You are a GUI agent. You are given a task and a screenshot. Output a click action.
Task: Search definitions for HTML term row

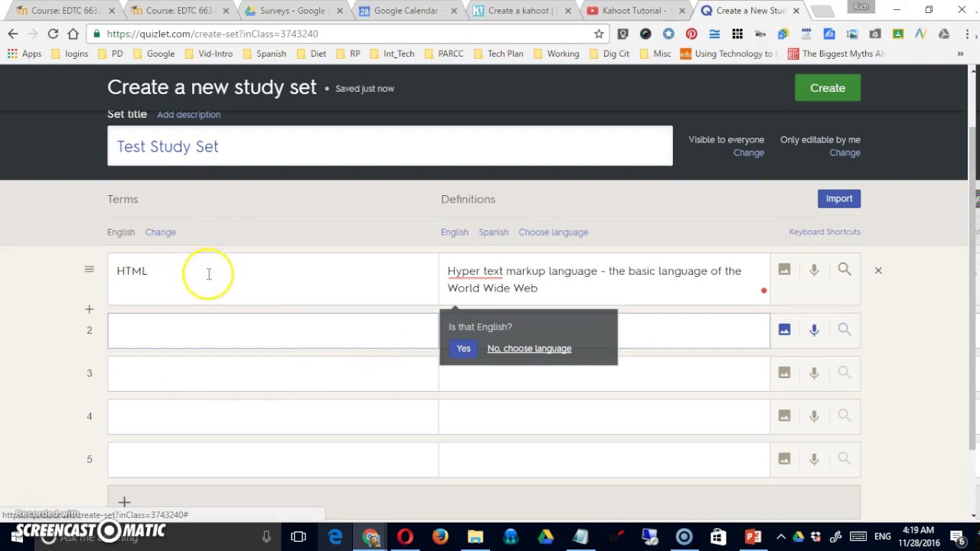point(844,269)
